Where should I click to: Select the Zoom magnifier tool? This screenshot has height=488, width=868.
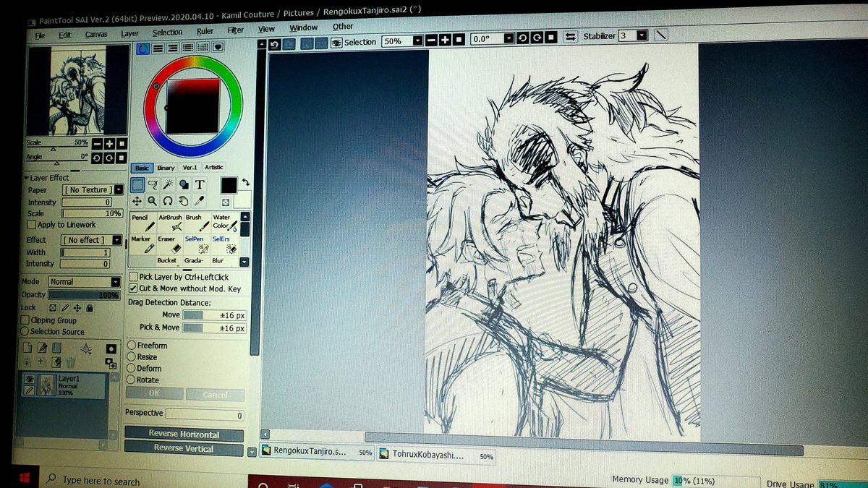click(152, 201)
